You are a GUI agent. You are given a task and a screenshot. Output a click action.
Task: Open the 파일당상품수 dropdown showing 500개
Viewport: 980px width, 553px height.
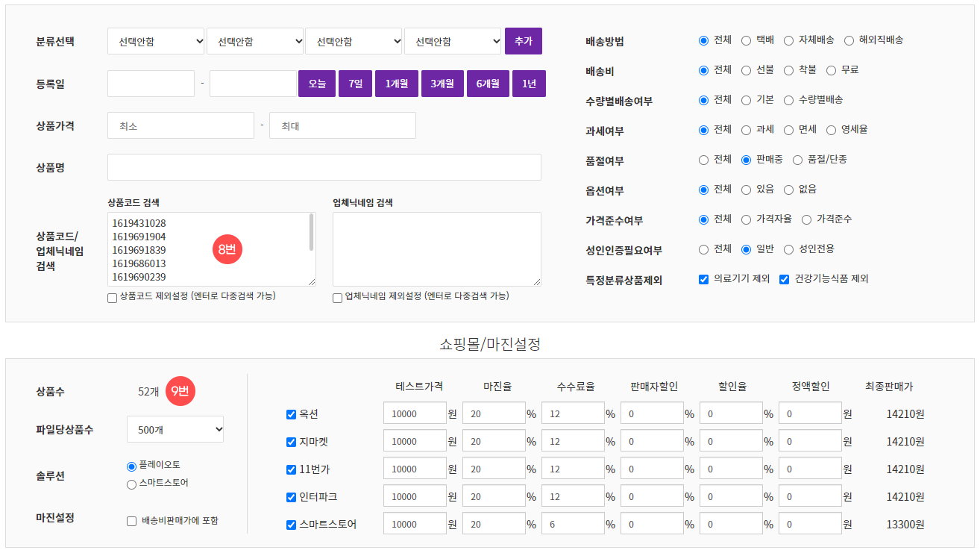tap(175, 428)
